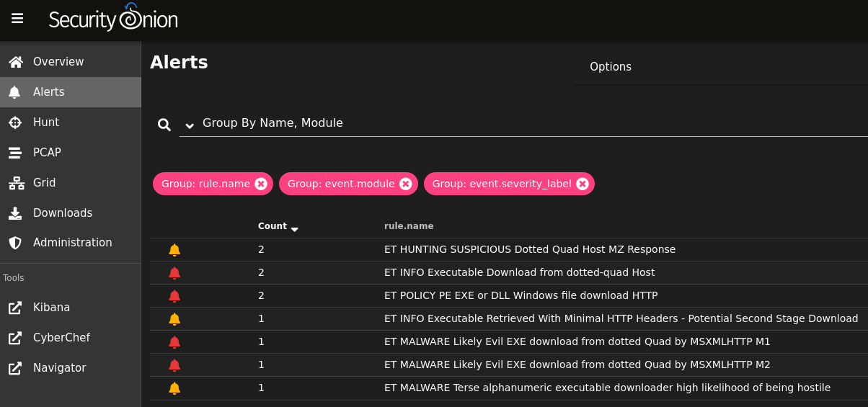Screen dimensions: 868x407
Task: Acknowledge the MSXMLHTTP M1 alert bell
Action: (174, 342)
